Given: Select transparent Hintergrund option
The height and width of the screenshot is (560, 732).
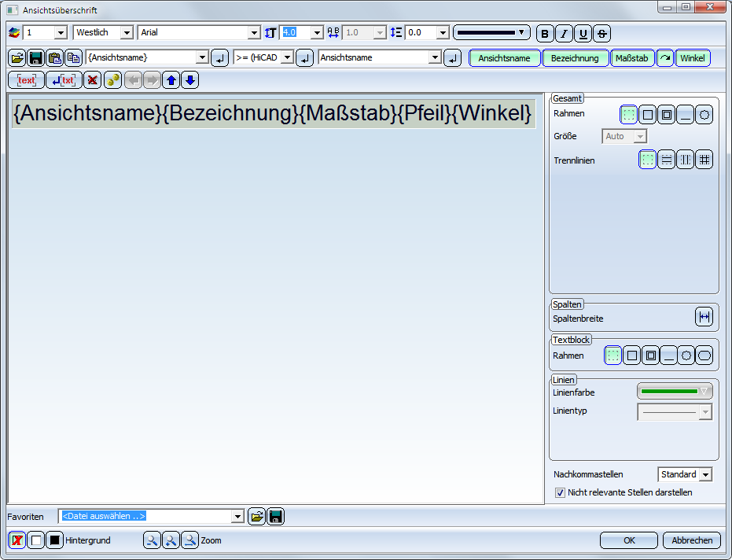Looking at the screenshot, I should 17,540.
